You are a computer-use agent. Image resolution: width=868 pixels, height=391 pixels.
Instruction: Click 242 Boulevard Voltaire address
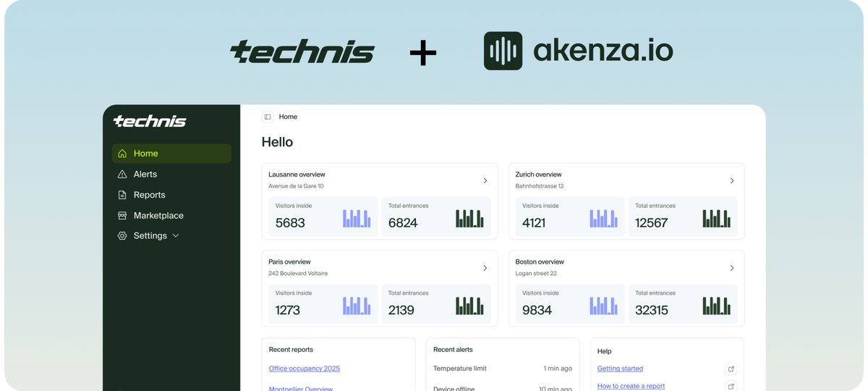click(x=298, y=274)
